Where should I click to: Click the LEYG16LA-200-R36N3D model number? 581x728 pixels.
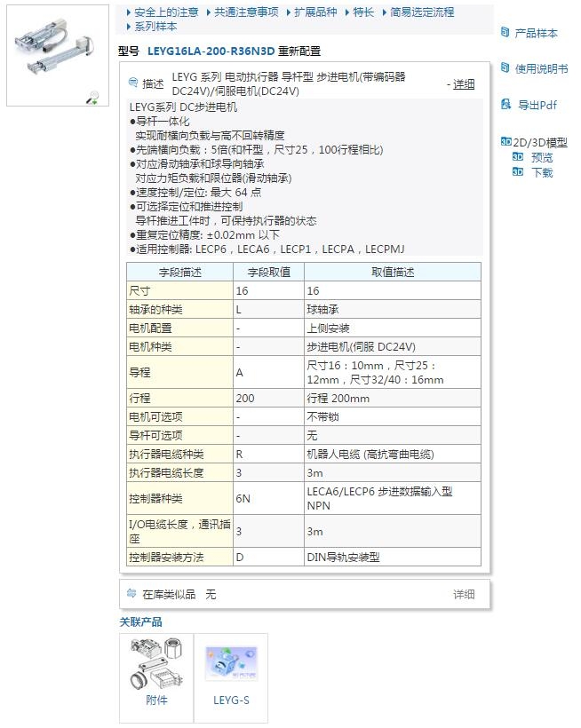211,51
